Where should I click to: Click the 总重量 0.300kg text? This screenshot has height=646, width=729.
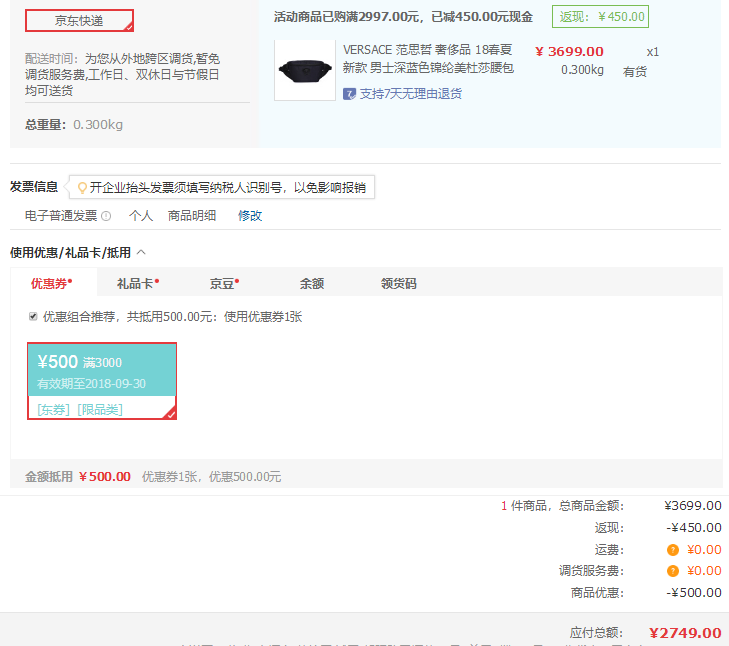pos(74,125)
